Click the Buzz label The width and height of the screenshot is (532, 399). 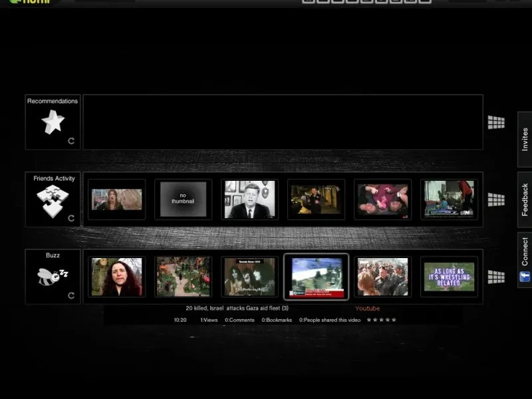[53, 255]
